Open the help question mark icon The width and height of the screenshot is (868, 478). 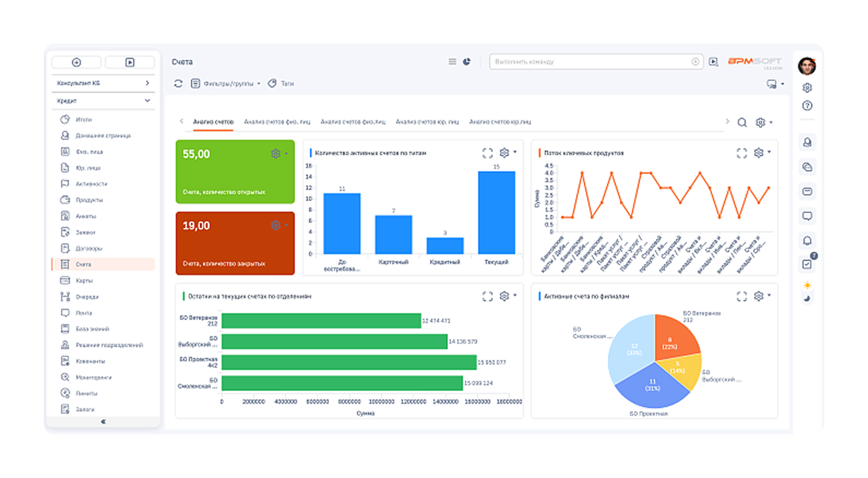807,106
